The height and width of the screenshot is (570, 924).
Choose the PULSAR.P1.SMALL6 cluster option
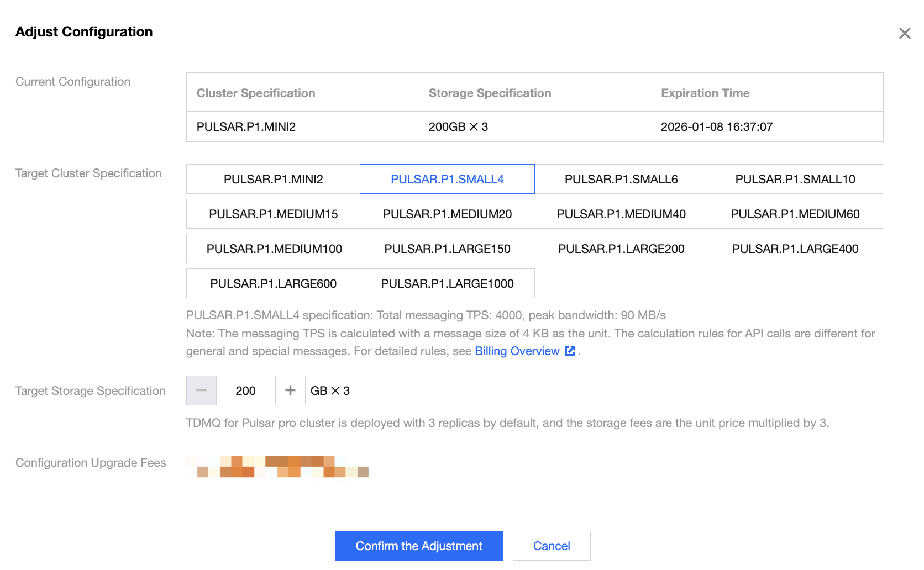621,180
